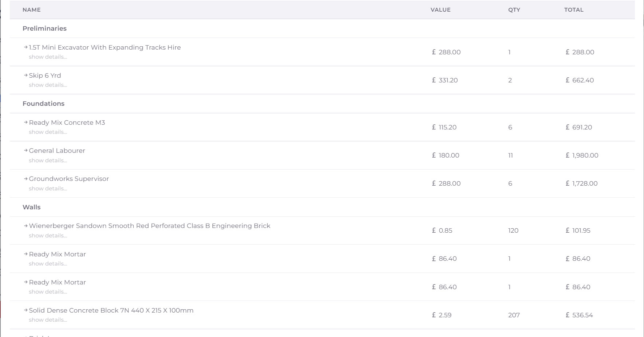Viewport: 644px width, 337px height.
Task: Click the arrow icon next to Skip 6 Yrd
Action: [26, 75]
